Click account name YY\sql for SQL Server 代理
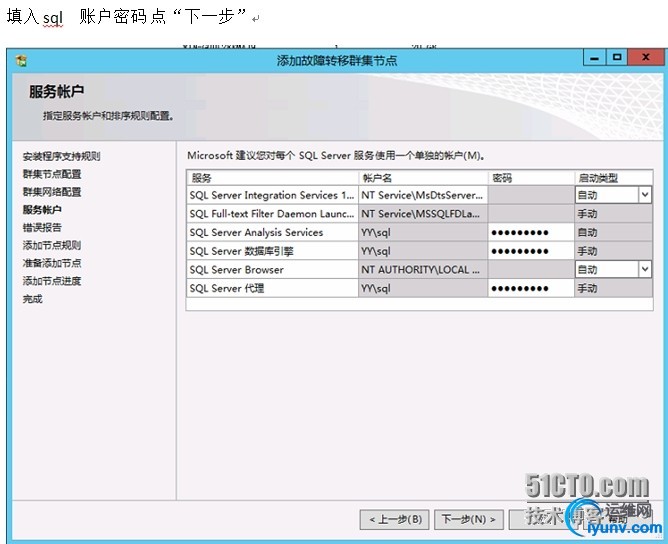This screenshot has height=544, width=668. point(423,288)
